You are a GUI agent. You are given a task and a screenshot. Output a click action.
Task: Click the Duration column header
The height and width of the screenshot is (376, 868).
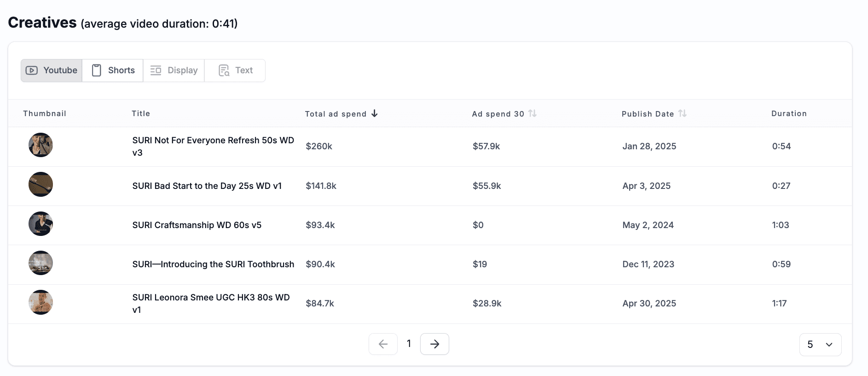(789, 113)
